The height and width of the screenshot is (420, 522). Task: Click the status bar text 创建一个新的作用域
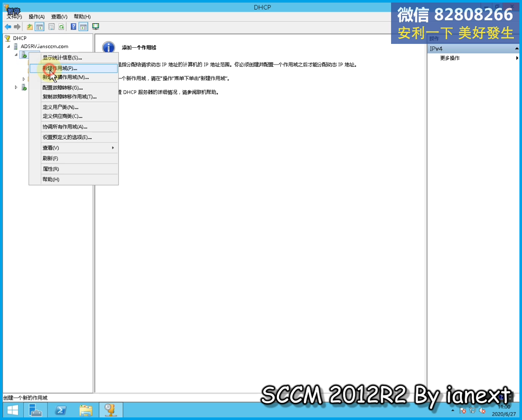25,398
